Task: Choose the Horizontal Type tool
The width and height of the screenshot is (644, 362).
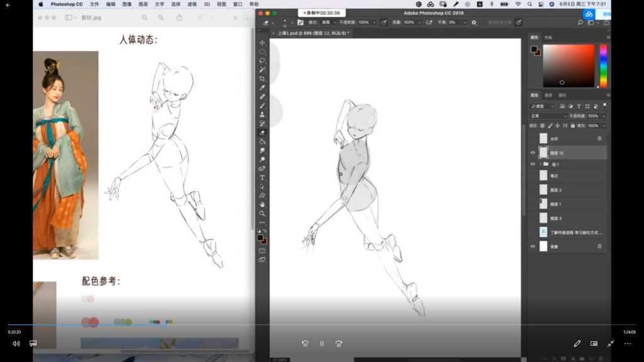Action: point(262,178)
